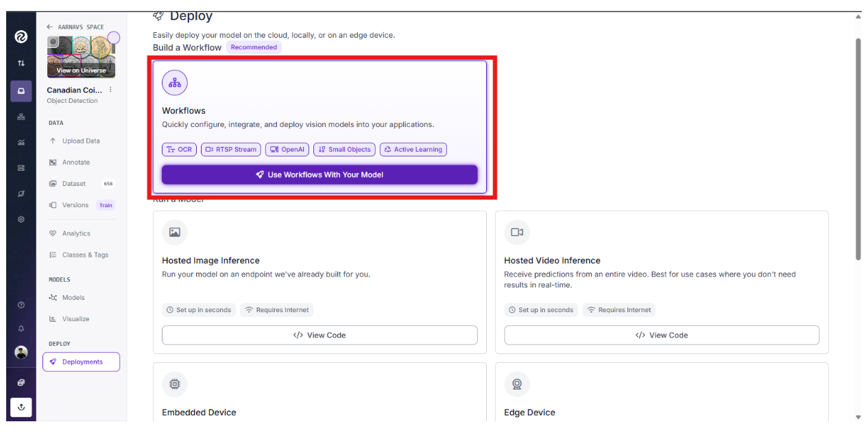Screen dimensions: 868x435
Task: Click Set up in seconds under Video Inference
Action: click(541, 310)
